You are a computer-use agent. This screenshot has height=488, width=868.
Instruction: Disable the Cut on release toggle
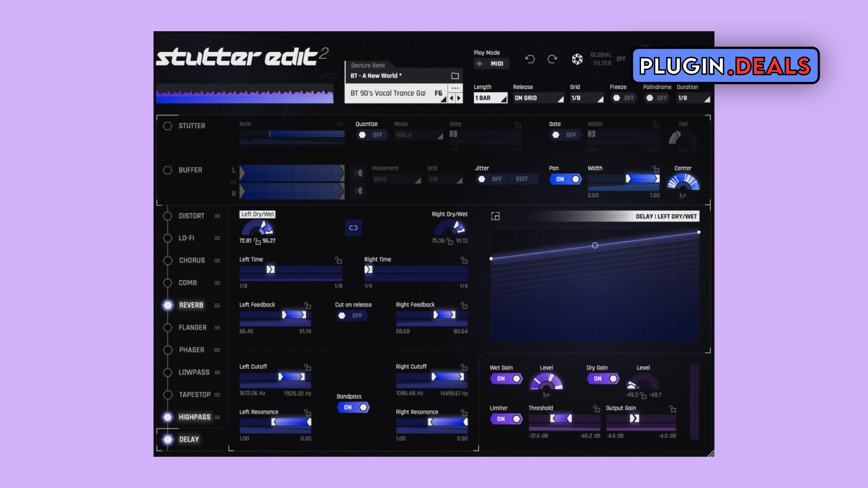[351, 316]
